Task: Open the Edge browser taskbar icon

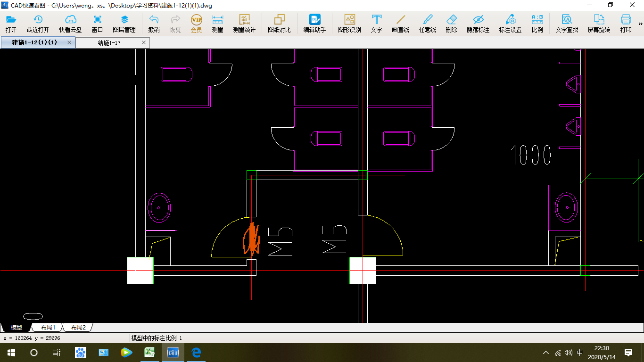Action: (x=196, y=352)
